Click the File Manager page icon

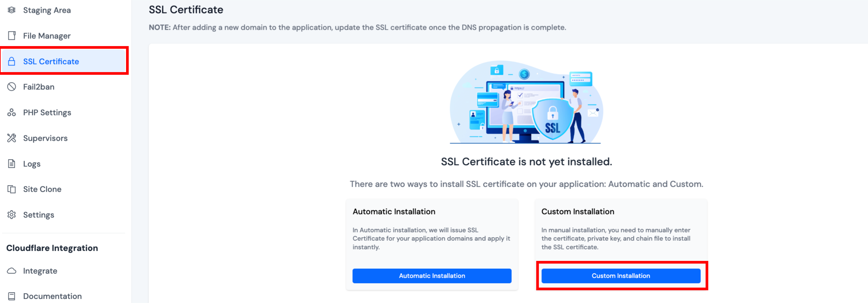pos(11,36)
